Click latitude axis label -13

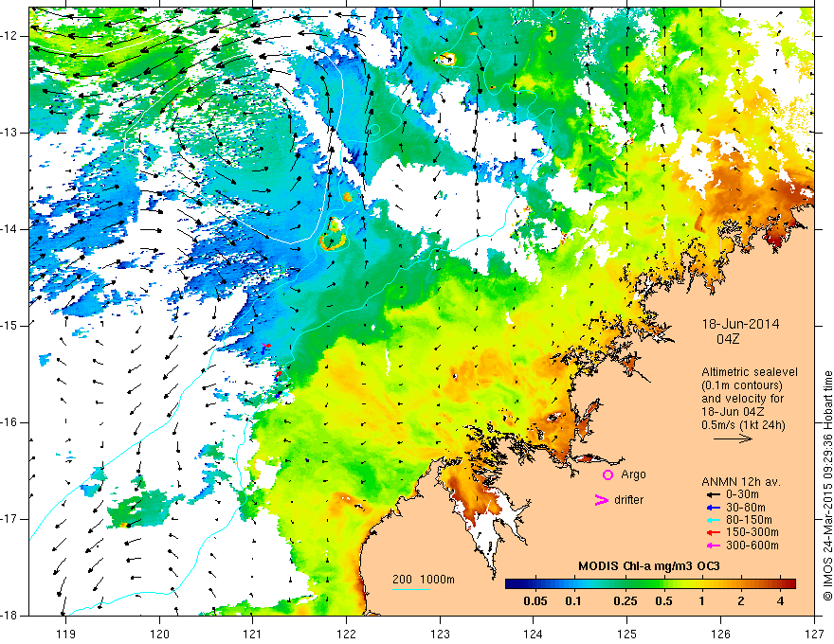pyautogui.click(x=10, y=133)
